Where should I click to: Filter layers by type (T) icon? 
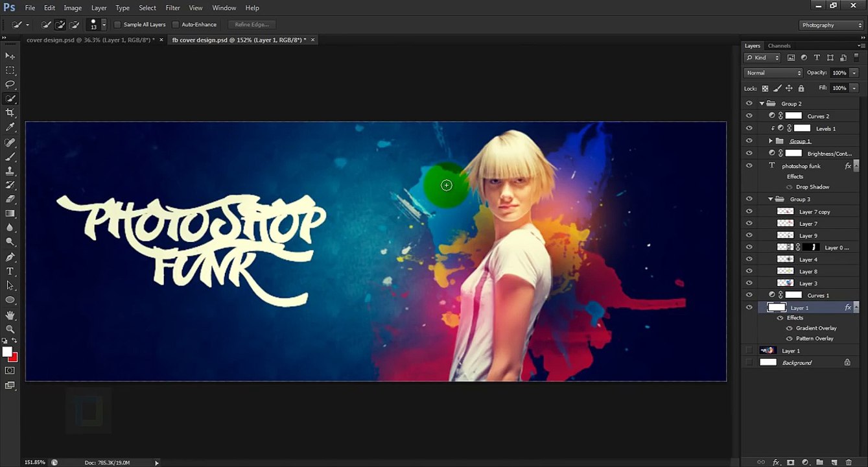[817, 58]
